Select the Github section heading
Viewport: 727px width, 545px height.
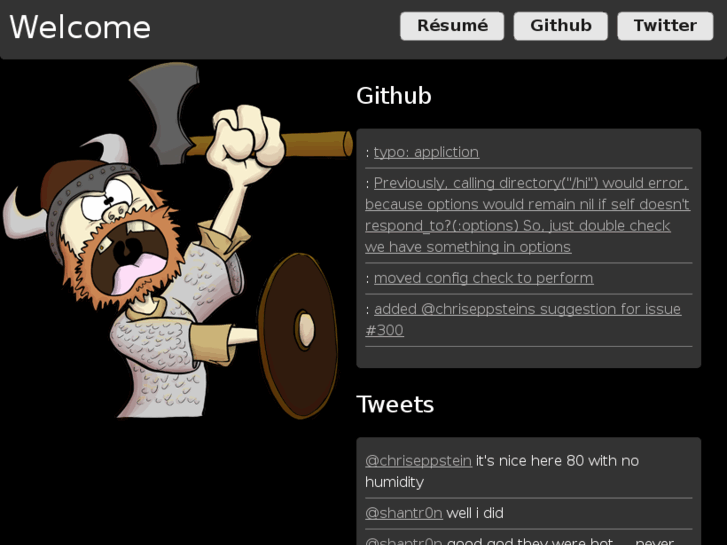point(394,96)
